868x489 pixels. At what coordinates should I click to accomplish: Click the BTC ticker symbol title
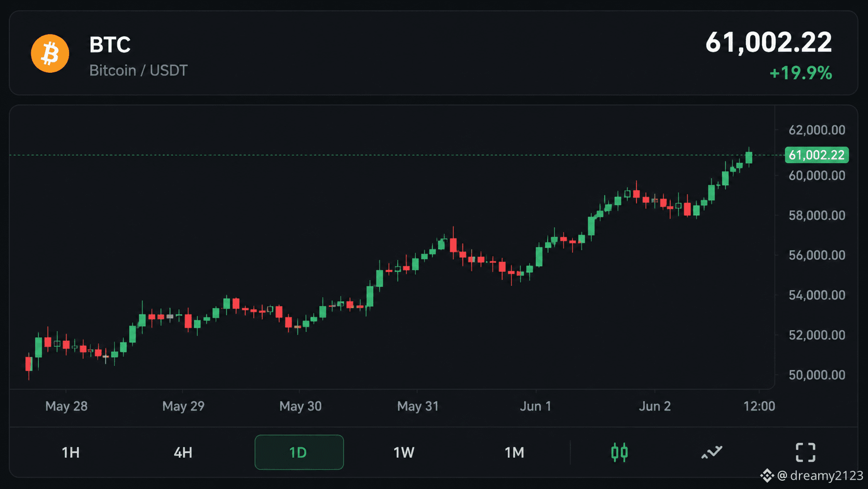click(x=110, y=45)
